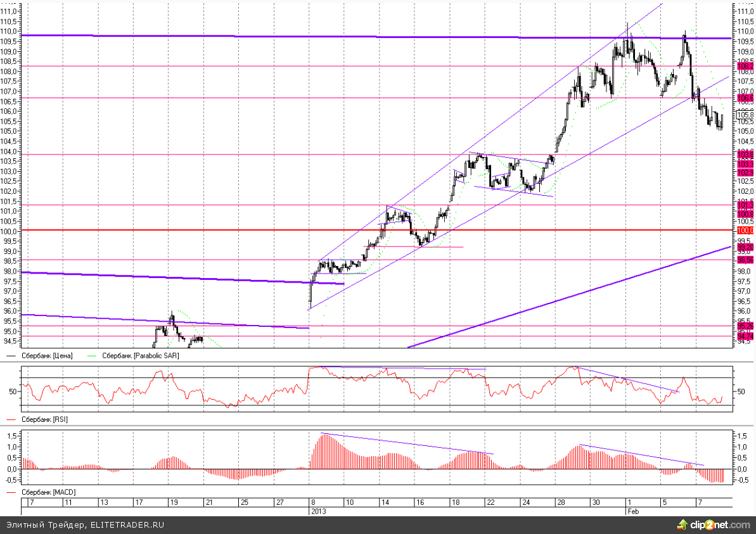This screenshot has width=756, height=534.
Task: Open the ELITETRADER.RU footer link
Action: (x=127, y=525)
